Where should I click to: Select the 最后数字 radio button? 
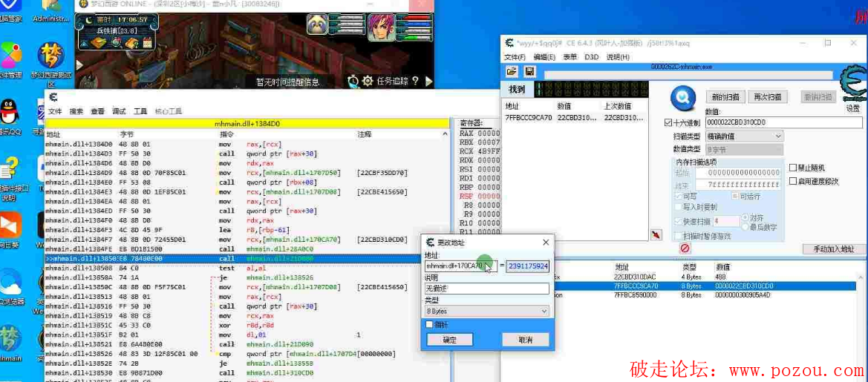[x=745, y=227]
